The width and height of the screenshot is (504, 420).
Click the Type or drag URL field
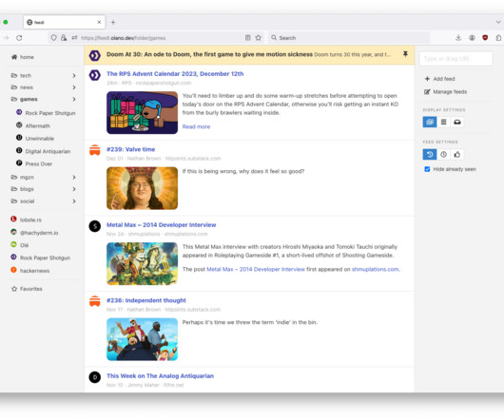[x=456, y=59]
